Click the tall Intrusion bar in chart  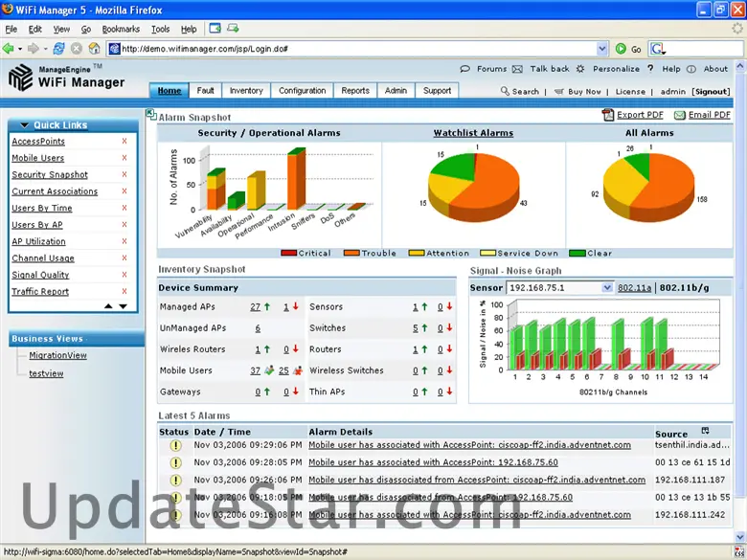coord(296,180)
